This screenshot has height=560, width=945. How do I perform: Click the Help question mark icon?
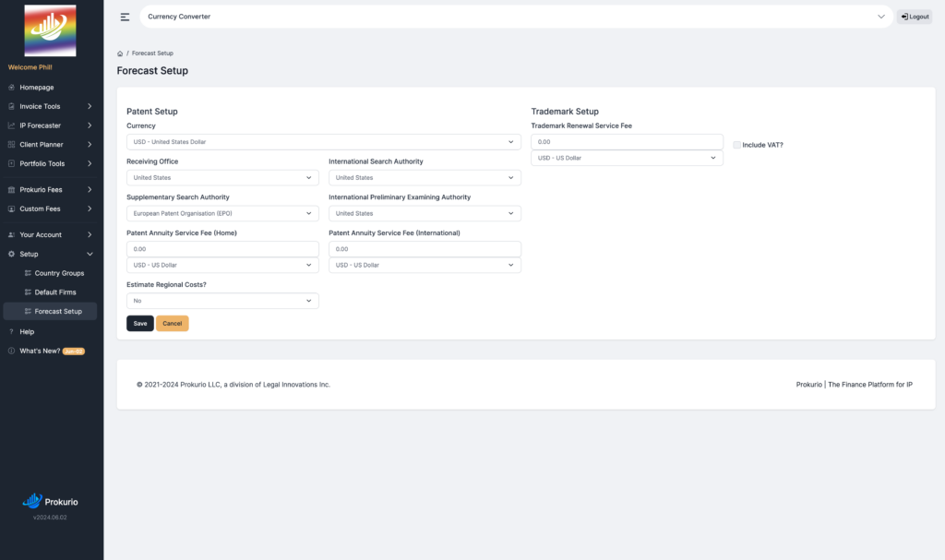coord(11,331)
